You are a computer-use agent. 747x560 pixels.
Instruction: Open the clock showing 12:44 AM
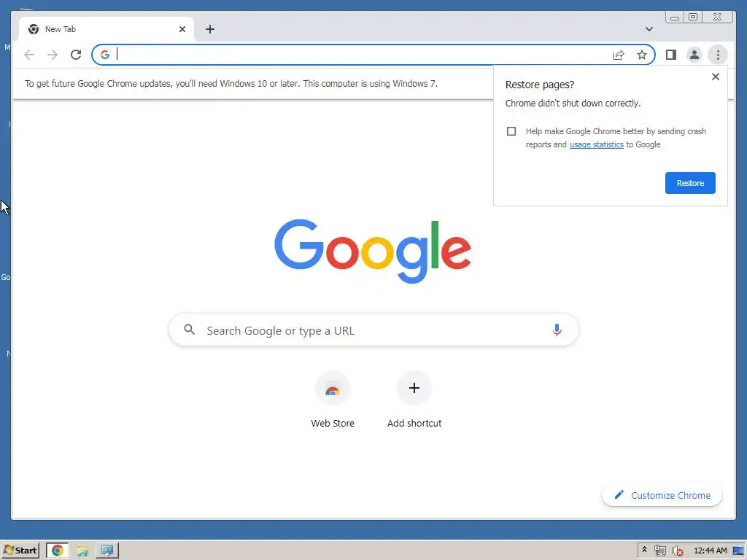coord(711,551)
